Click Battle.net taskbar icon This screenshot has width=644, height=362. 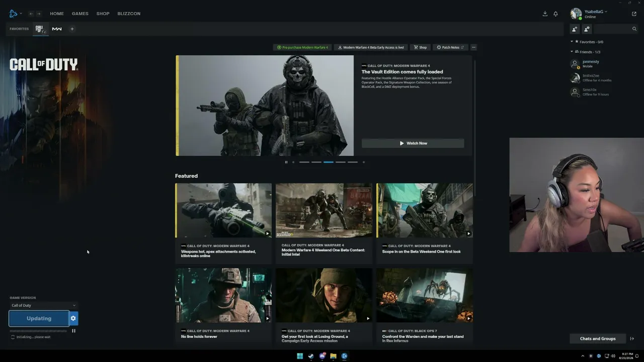pos(344,356)
